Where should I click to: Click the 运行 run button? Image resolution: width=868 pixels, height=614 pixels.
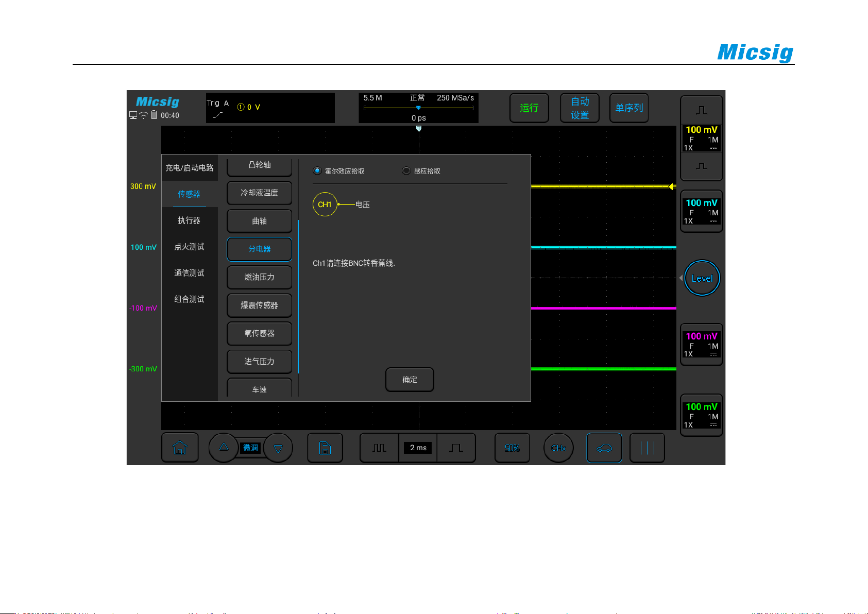(x=529, y=108)
